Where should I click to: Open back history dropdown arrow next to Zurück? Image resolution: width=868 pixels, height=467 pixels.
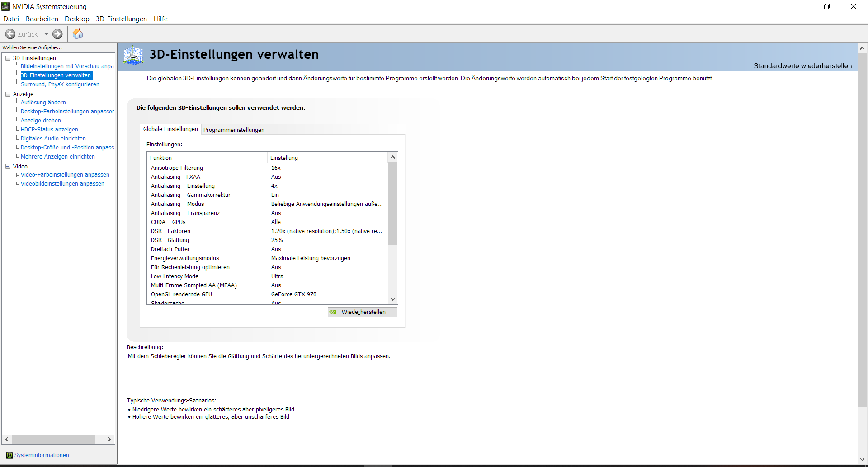[x=46, y=34]
